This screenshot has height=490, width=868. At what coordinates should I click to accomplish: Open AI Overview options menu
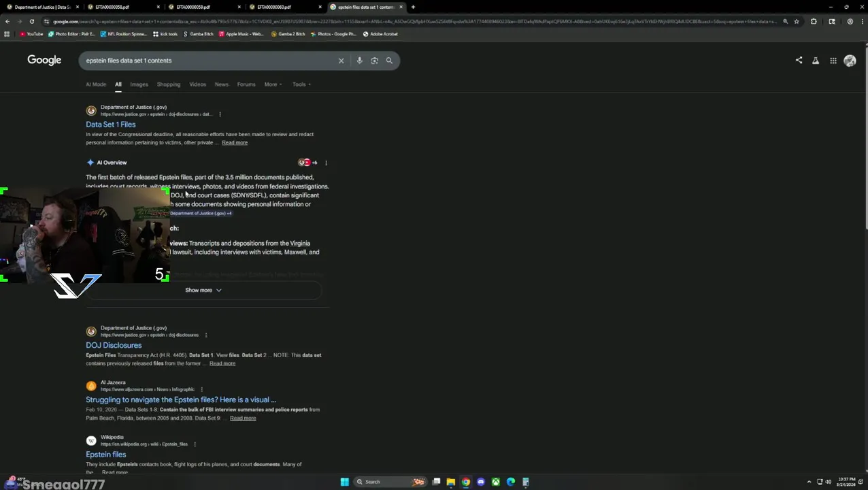(x=326, y=163)
